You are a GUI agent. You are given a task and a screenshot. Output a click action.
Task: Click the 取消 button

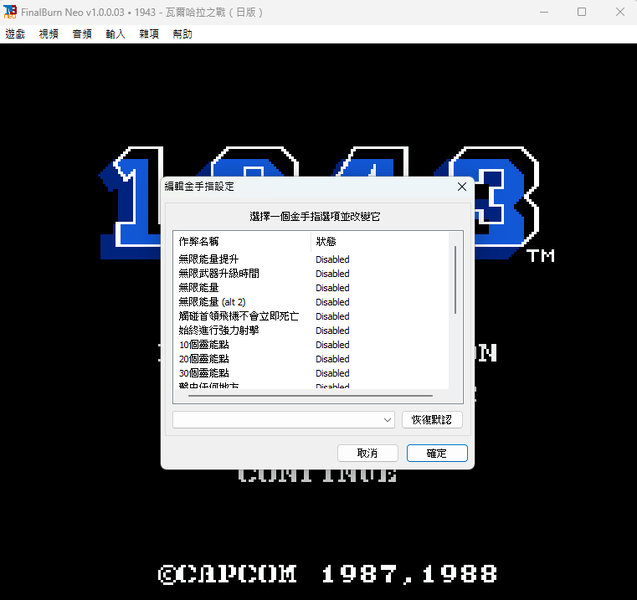pyautogui.click(x=367, y=453)
